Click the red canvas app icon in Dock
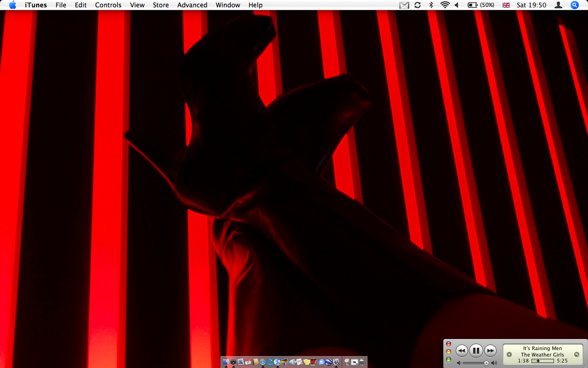This screenshot has width=588, height=368. pyautogui.click(x=314, y=362)
